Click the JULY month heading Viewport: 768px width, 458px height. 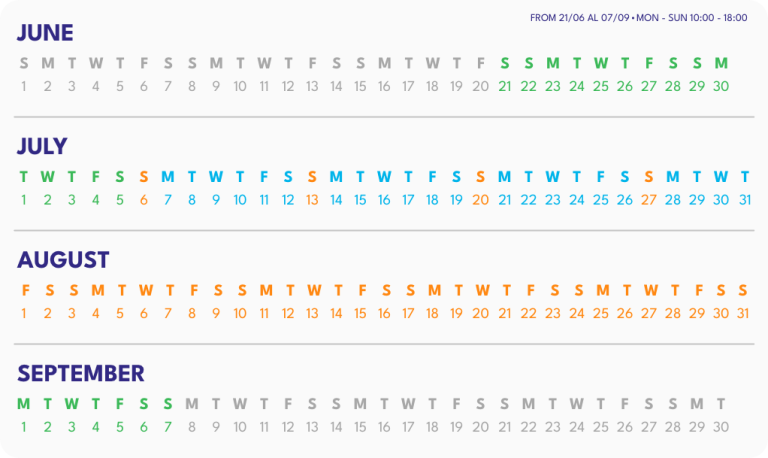click(x=42, y=147)
